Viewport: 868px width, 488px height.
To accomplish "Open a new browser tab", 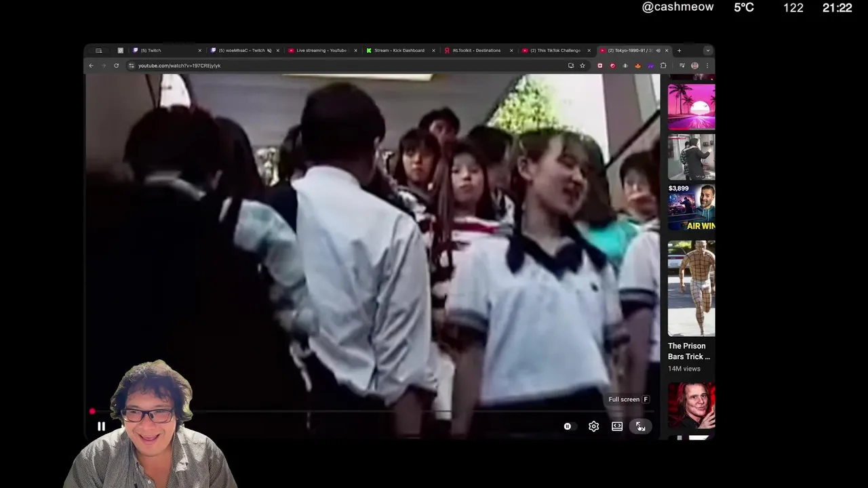I will click(x=679, y=50).
